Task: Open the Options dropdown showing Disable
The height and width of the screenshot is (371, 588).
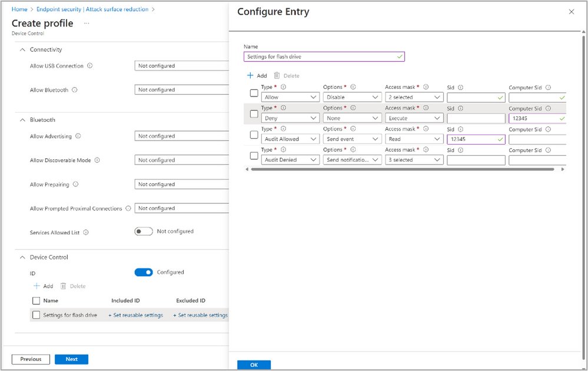Action: tap(352, 97)
